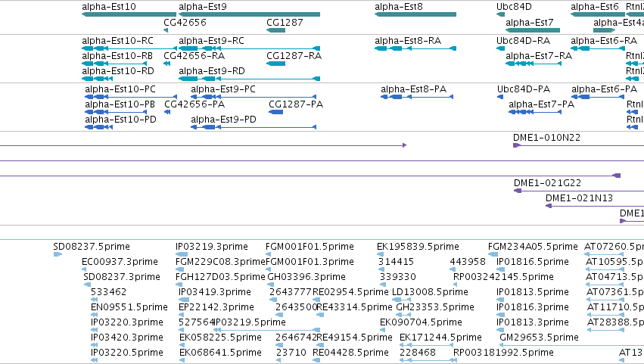Click transcript alpha-Est9-RD
The height and width of the screenshot is (364, 644).
coord(249,79)
